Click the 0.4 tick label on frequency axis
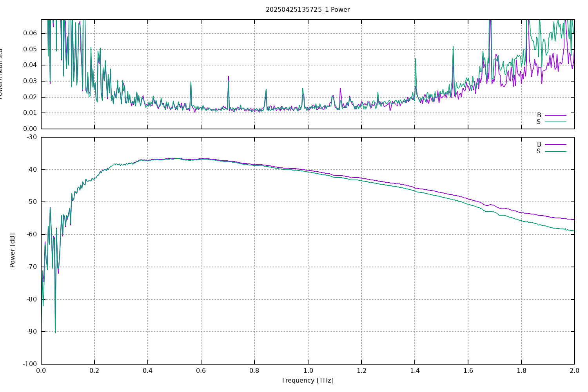 click(x=148, y=370)
